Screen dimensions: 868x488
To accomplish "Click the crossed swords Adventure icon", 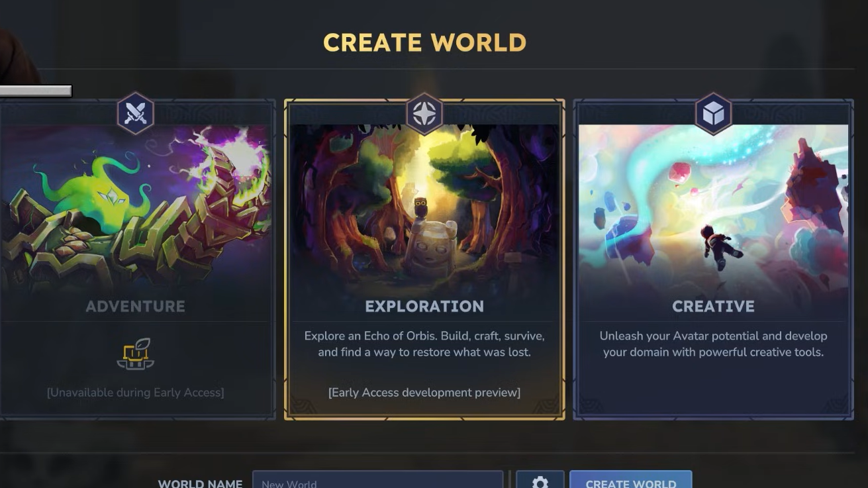I will coord(136,113).
